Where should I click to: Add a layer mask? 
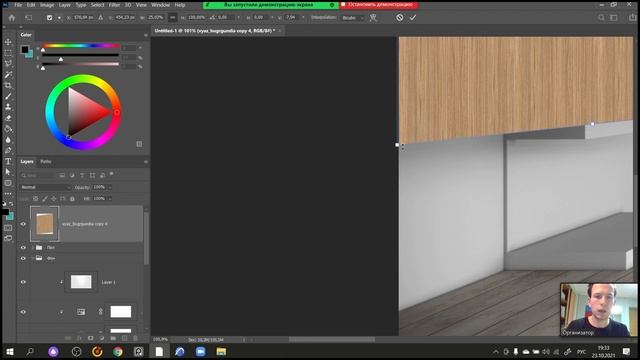pyautogui.click(x=91, y=338)
